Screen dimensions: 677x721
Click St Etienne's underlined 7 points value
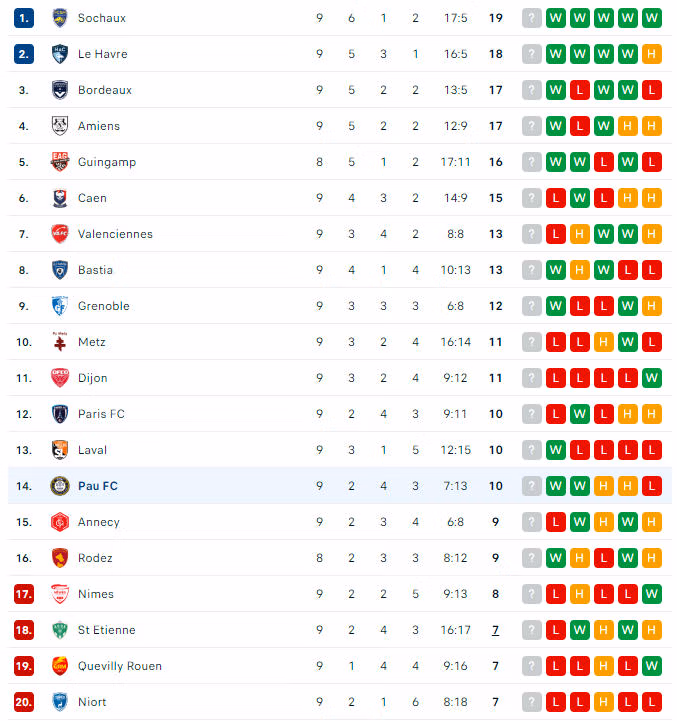click(495, 630)
